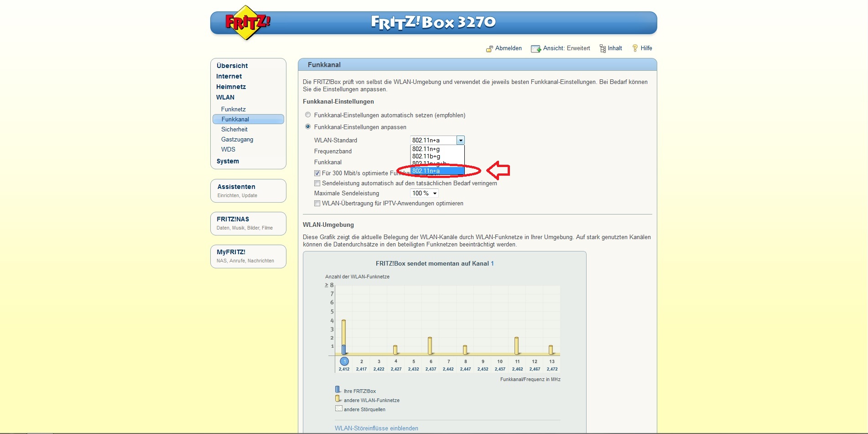Click the blue channel 1 marker circle
The image size is (868, 434).
(344, 361)
